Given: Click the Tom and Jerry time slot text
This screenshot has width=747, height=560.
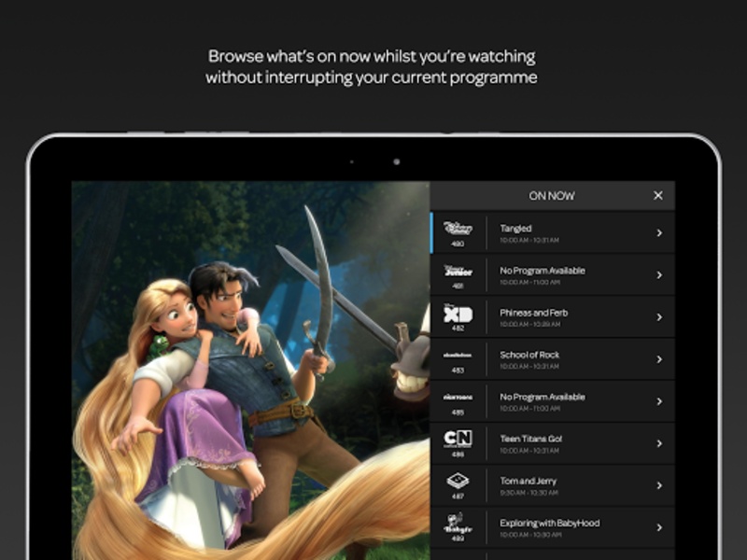Looking at the screenshot, I should click(x=529, y=493).
